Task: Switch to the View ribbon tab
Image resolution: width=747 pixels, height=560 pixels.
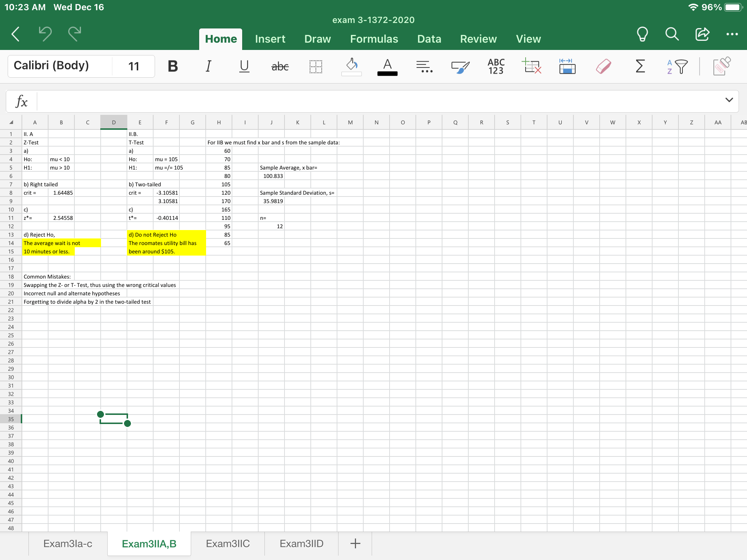Action: coord(529,39)
